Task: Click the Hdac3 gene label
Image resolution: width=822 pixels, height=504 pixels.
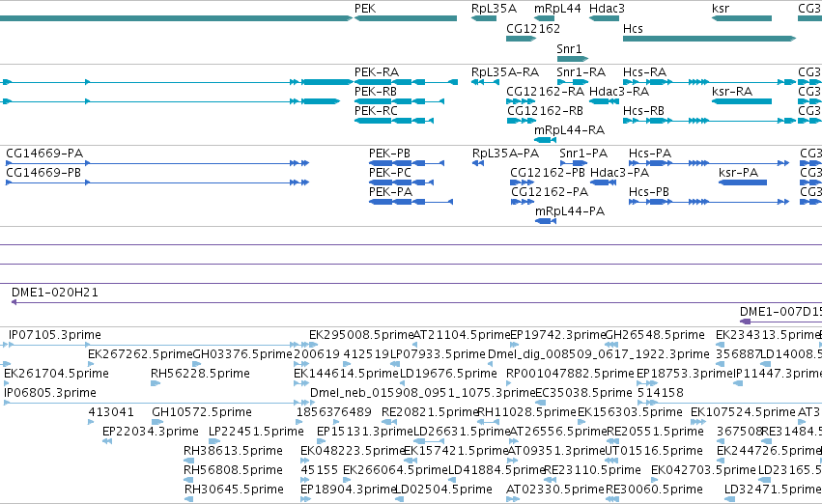Action: click(607, 9)
